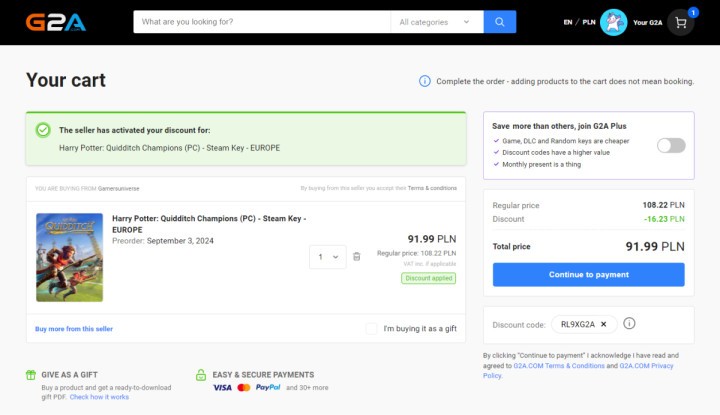The width and height of the screenshot is (720, 415).
Task: Click the -16.23 PLN discount amount
Action: (664, 219)
